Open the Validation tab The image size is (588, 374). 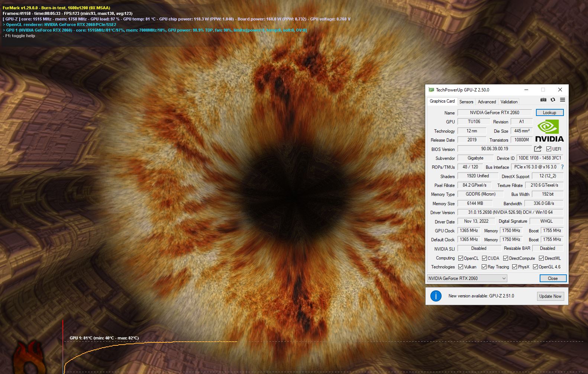click(508, 101)
